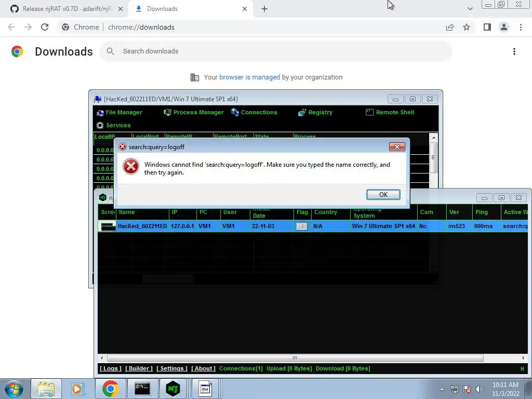Viewport: 532px width, 399px height.
Task: Open the Chrome side panel icon
Action: 487,27
